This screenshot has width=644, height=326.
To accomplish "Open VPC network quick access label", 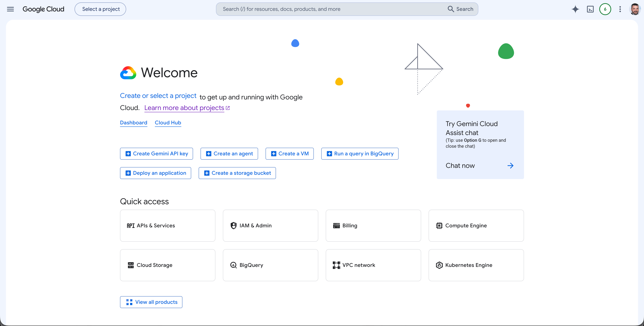I will coord(359,265).
